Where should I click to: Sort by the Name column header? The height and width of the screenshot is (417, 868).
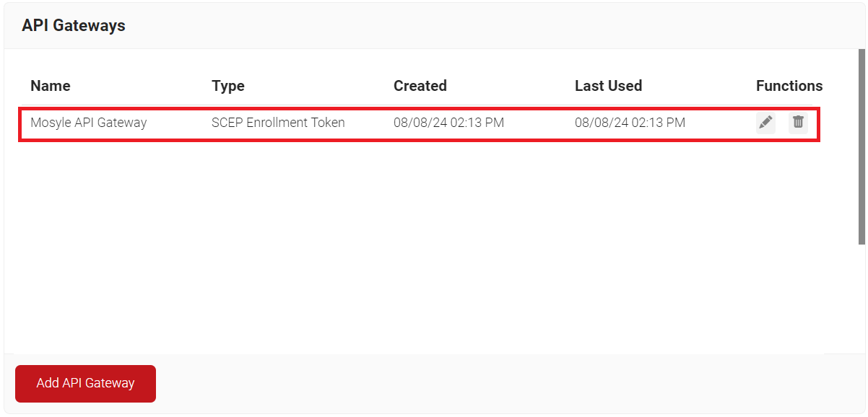click(51, 86)
